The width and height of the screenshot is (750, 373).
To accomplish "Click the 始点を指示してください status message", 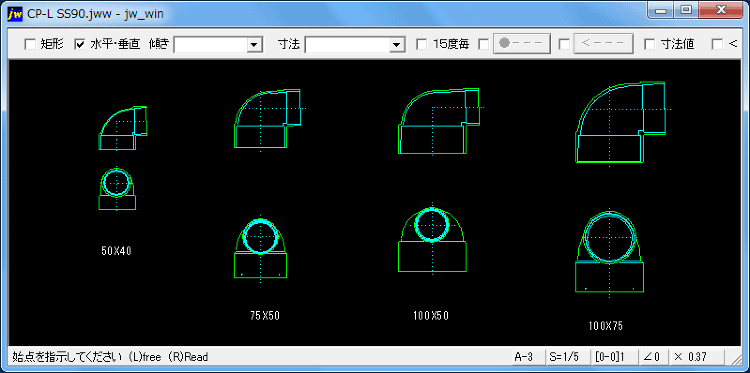I will (x=110, y=357).
